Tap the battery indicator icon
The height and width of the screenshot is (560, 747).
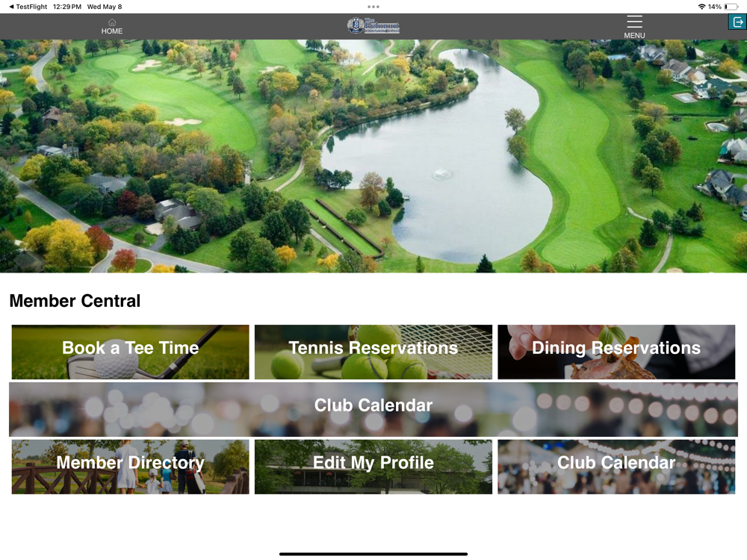click(x=731, y=7)
